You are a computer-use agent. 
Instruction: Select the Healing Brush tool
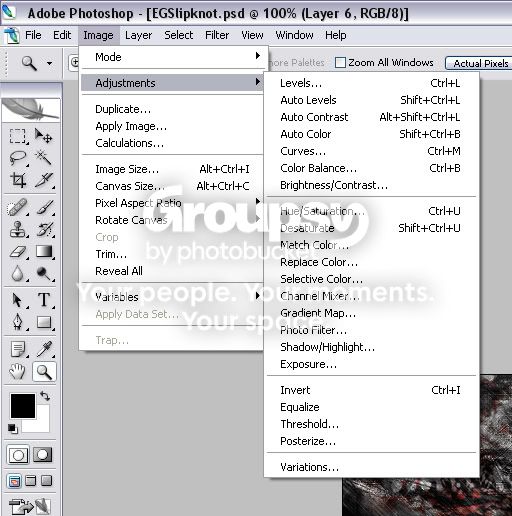pyautogui.click(x=17, y=208)
